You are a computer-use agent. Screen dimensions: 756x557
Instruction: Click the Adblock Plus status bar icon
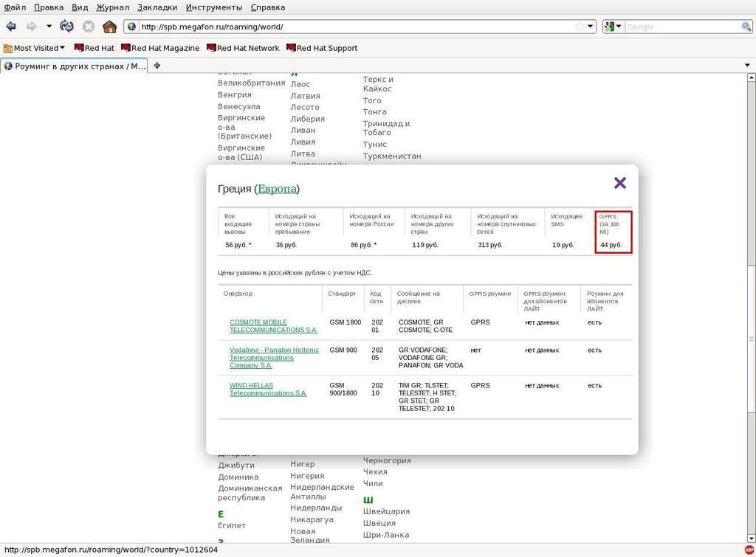click(x=749, y=550)
